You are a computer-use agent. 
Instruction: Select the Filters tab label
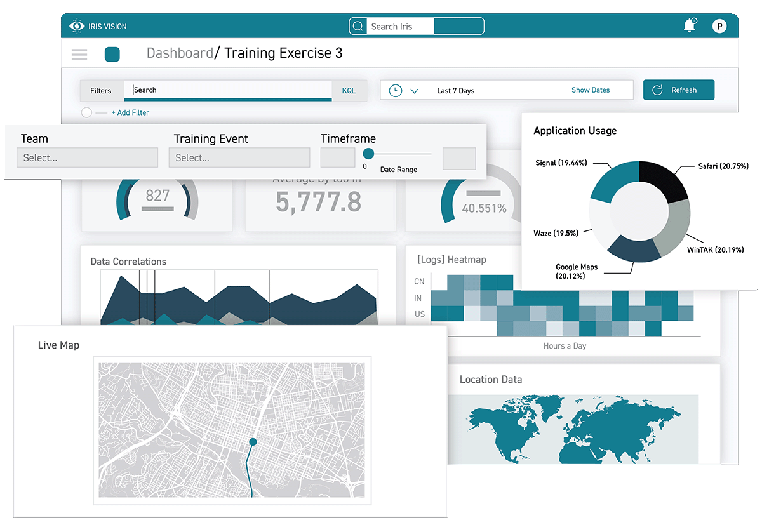click(x=101, y=91)
